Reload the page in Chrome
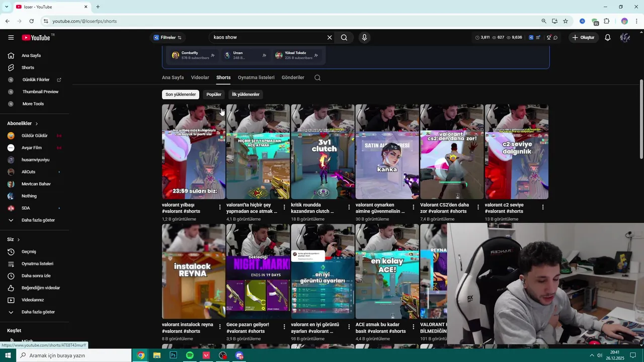 pos(31,21)
